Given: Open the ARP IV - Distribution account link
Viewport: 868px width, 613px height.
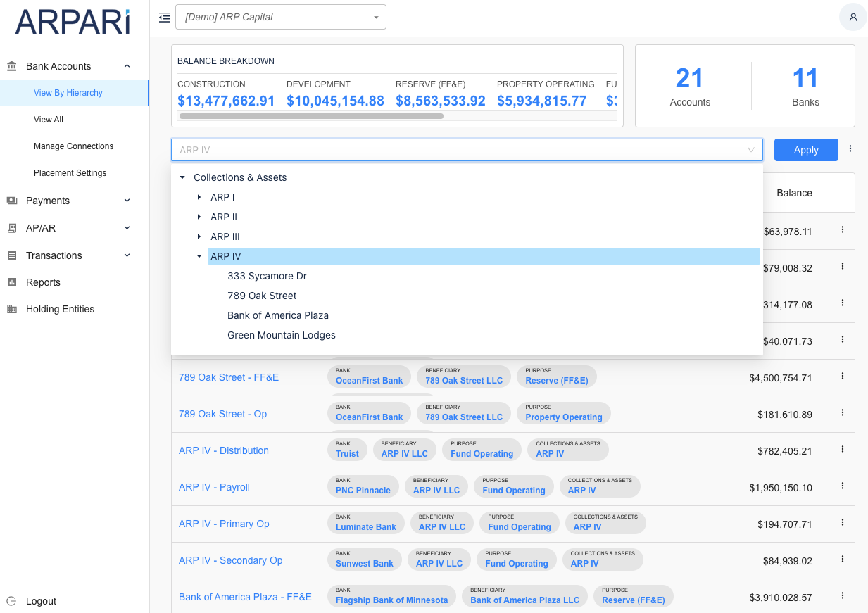Looking at the screenshot, I should click(224, 450).
